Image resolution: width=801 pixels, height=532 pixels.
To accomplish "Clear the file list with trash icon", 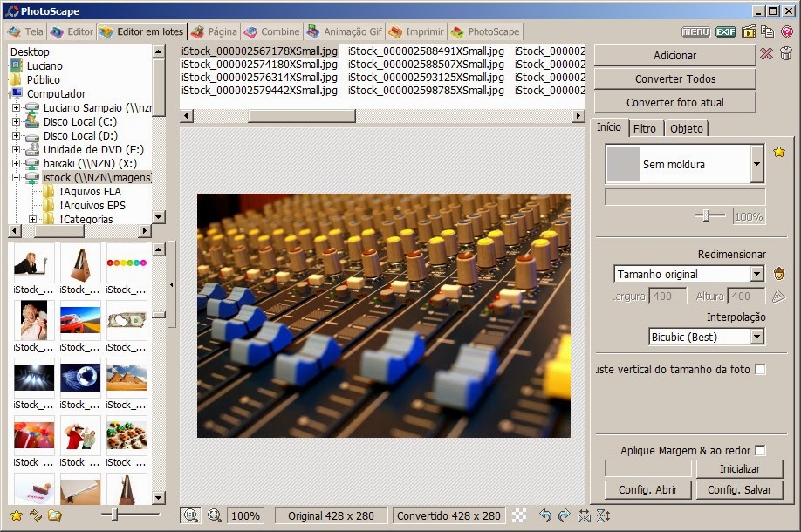I will (x=786, y=53).
